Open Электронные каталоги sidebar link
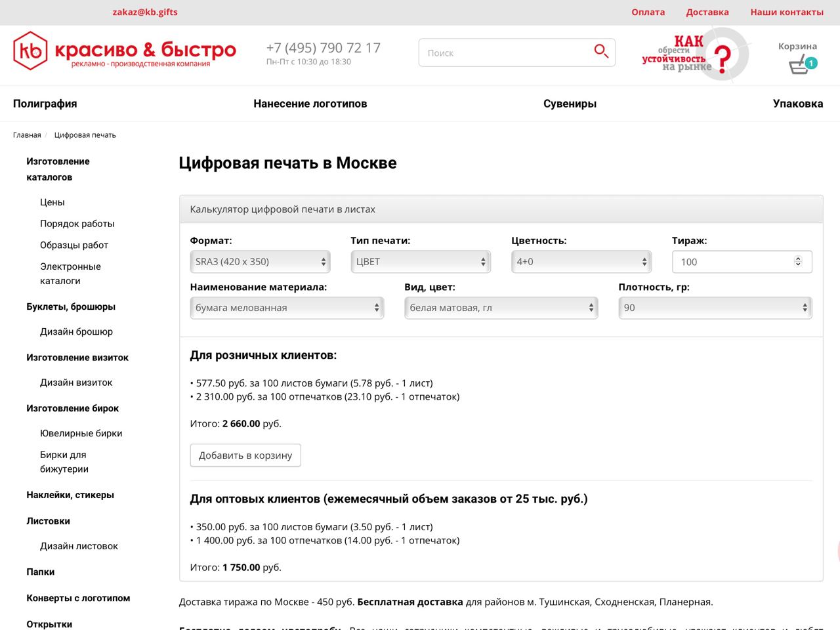 tap(70, 274)
